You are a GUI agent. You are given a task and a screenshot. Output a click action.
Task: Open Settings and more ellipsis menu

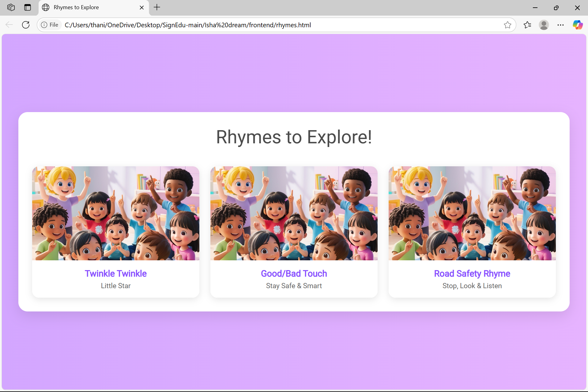(560, 25)
